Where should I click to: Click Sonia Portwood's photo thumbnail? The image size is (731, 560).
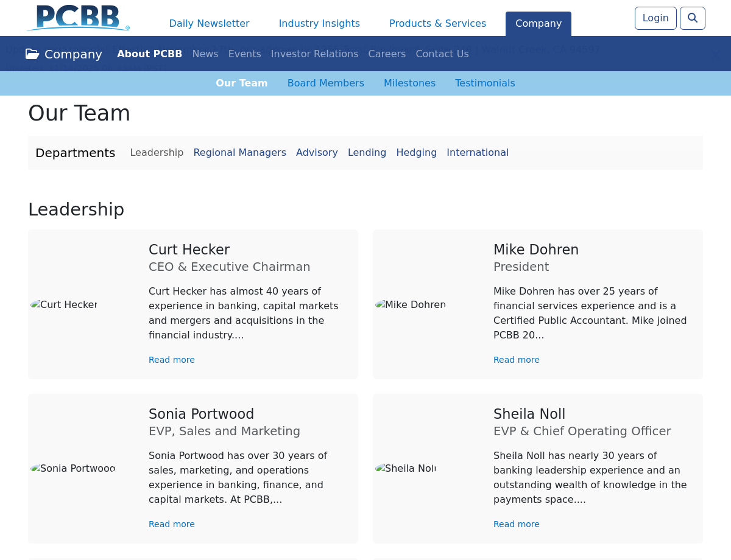tap(73, 468)
